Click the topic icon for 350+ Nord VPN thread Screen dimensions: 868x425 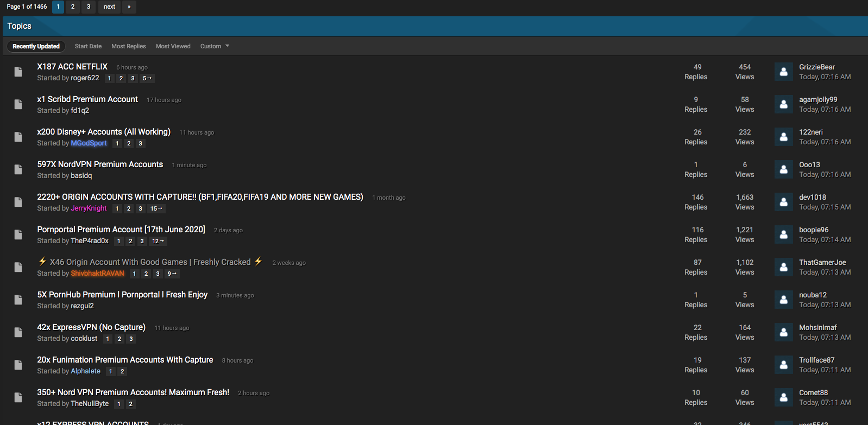point(18,397)
